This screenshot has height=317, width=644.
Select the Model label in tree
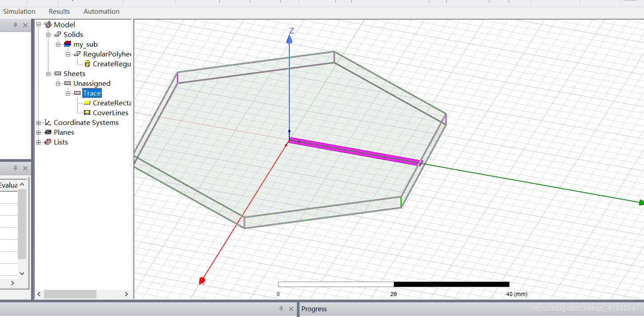click(x=64, y=24)
